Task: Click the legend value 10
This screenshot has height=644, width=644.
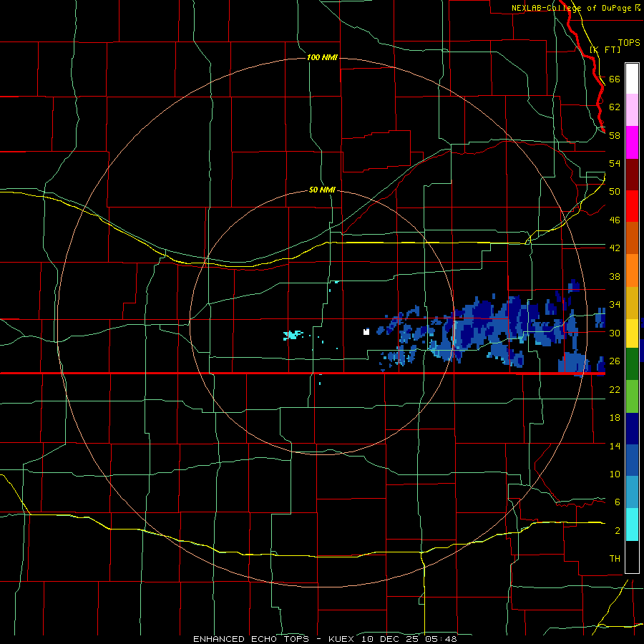Action: click(x=615, y=474)
